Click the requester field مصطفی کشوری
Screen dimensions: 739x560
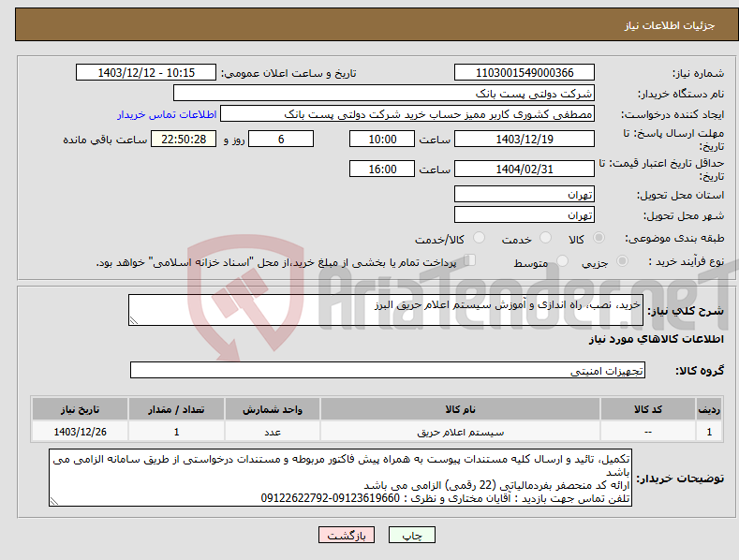(407, 114)
